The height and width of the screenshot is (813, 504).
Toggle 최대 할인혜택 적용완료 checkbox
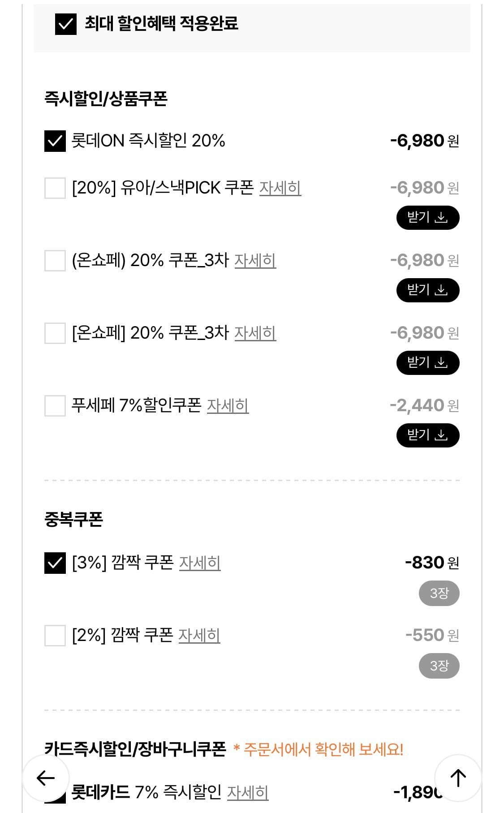click(66, 24)
